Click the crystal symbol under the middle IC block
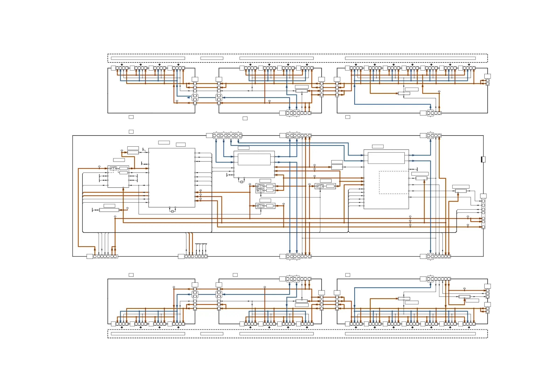The width and height of the screenshot is (555, 392). (241, 182)
